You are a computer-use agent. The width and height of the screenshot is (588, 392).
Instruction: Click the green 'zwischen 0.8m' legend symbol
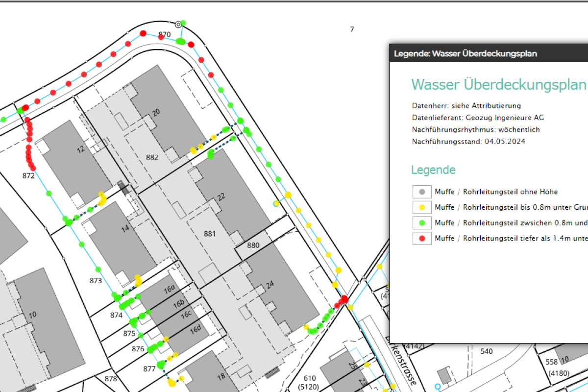click(x=422, y=223)
